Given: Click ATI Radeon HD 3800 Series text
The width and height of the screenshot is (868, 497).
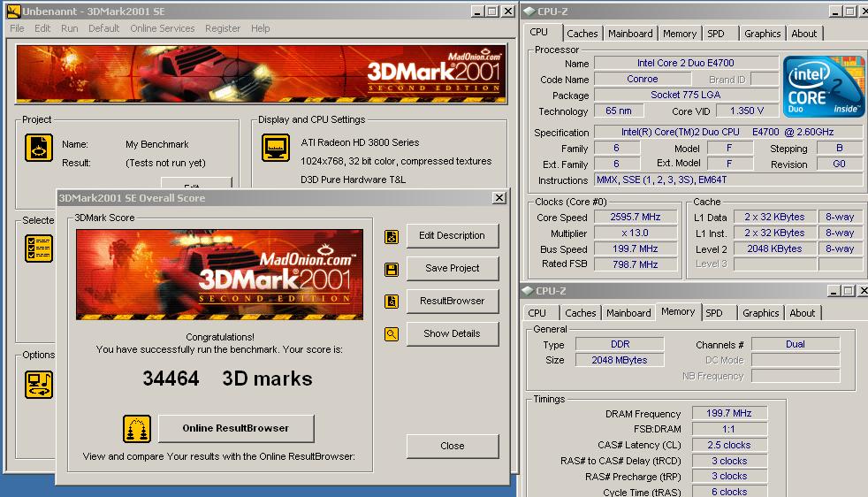Looking at the screenshot, I should click(x=360, y=142).
